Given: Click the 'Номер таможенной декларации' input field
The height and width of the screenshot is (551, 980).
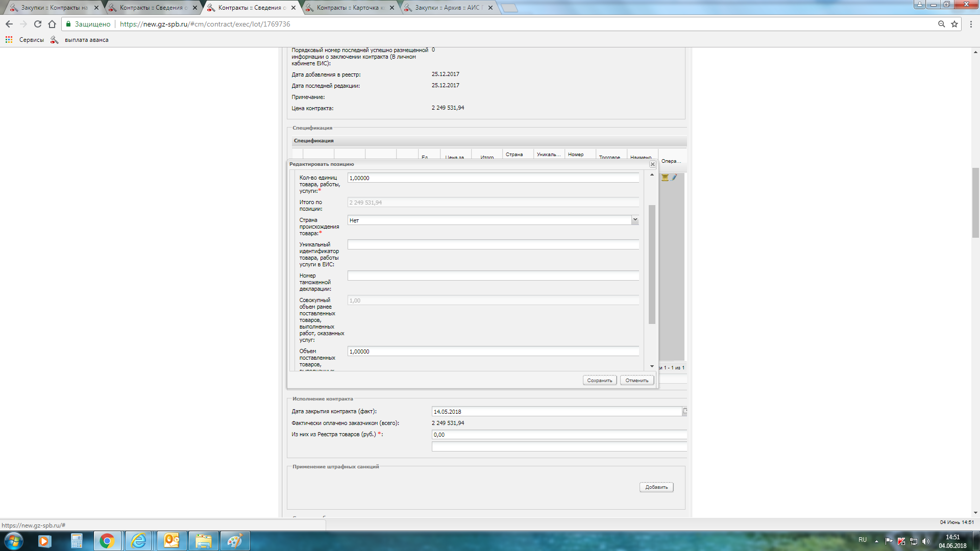Looking at the screenshot, I should 493,275.
